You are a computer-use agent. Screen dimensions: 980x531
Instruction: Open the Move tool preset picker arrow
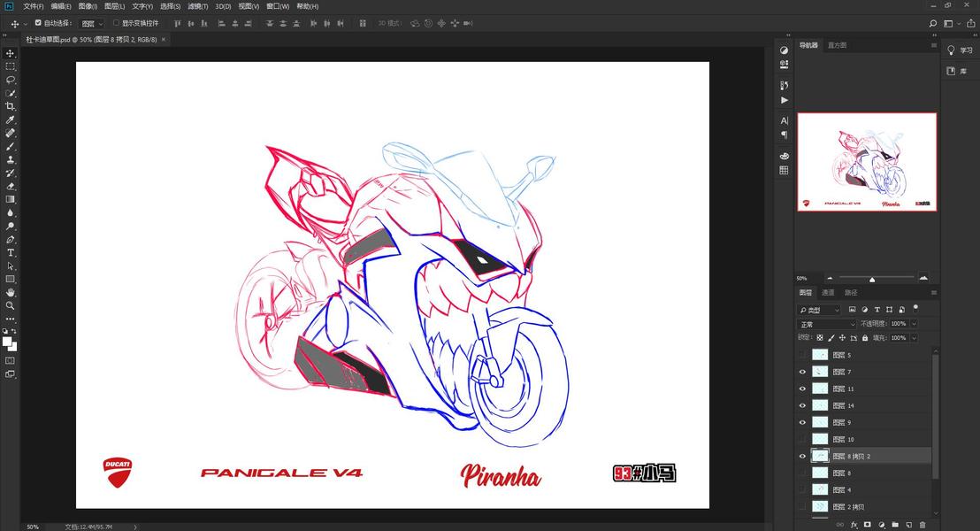tap(25, 24)
